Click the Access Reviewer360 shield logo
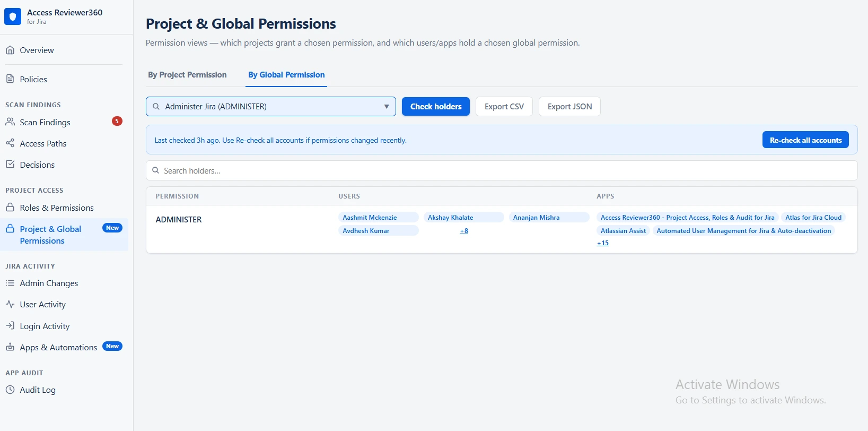This screenshot has width=868, height=431. click(x=13, y=16)
